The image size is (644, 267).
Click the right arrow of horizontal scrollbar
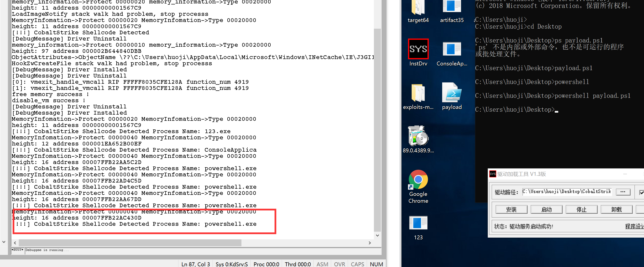tap(370, 243)
